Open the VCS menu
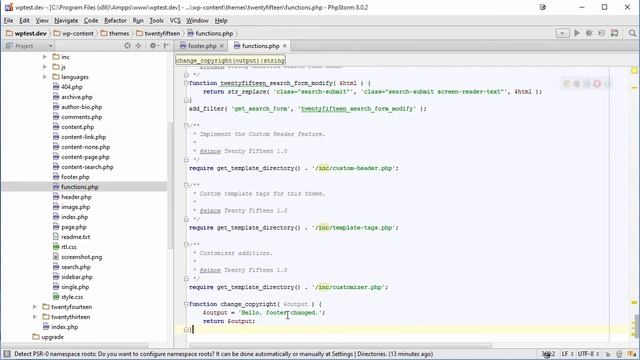 click(x=175, y=20)
